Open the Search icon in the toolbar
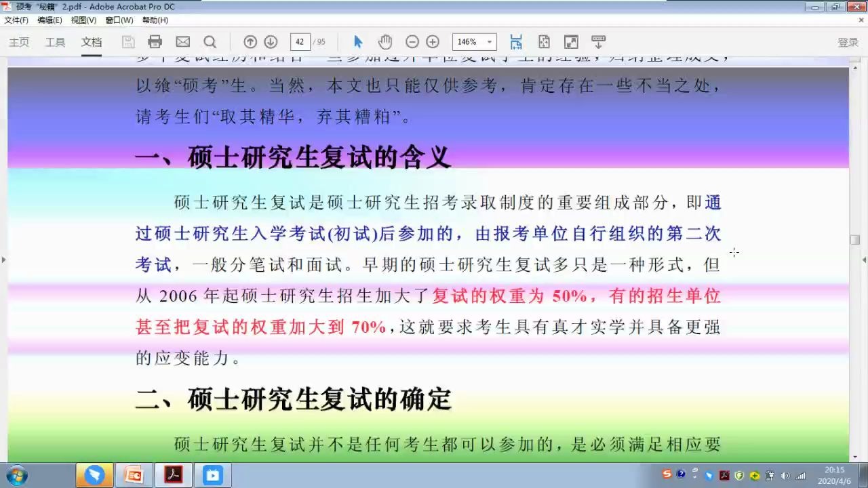 [209, 41]
